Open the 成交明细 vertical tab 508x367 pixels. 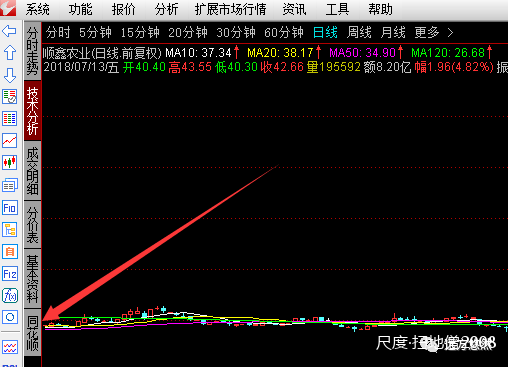33,171
